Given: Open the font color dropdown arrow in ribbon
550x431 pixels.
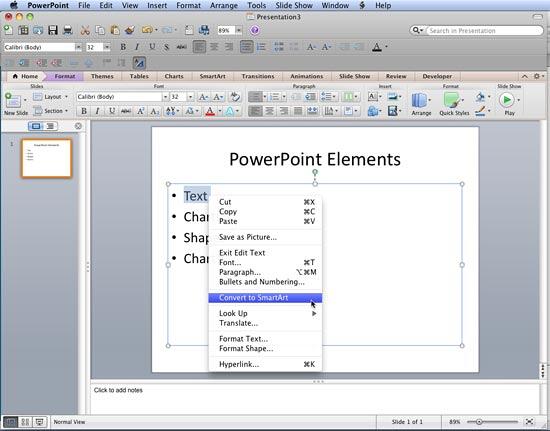Looking at the screenshot, I should tap(220, 111).
